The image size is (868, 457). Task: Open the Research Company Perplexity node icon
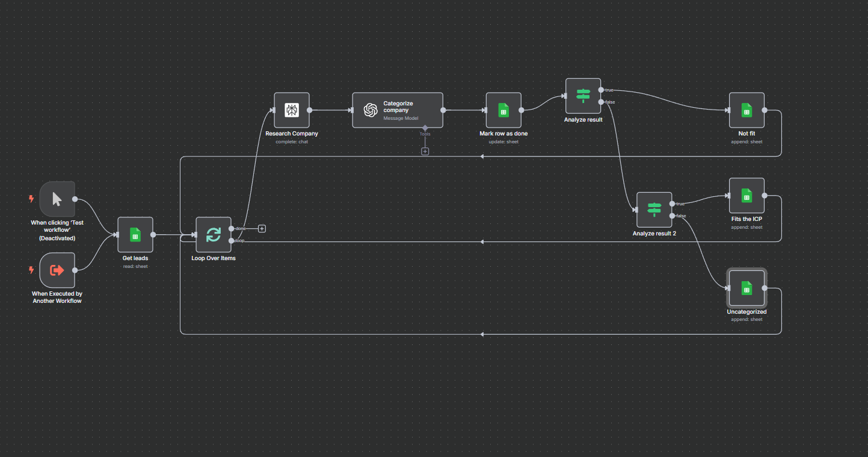click(x=292, y=110)
